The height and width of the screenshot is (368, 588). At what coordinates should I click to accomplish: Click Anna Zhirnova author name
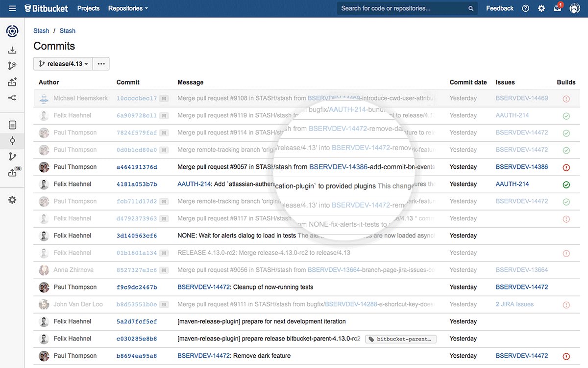pyautogui.click(x=73, y=270)
